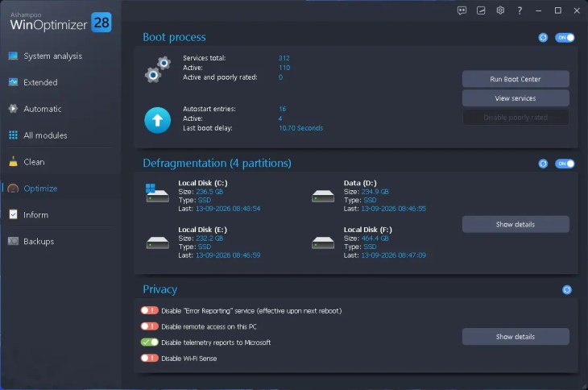
Task: Click services total value 312
Action: (x=284, y=58)
